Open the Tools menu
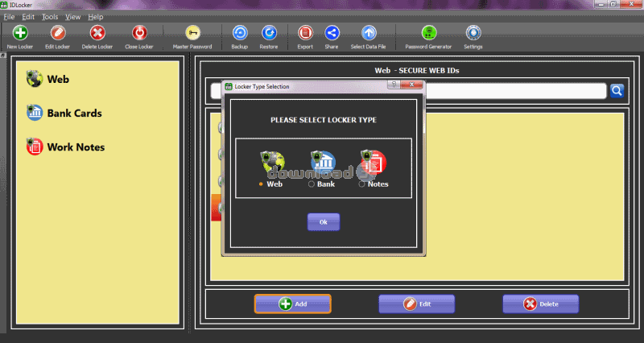This screenshot has height=343, width=644. pyautogui.click(x=50, y=17)
